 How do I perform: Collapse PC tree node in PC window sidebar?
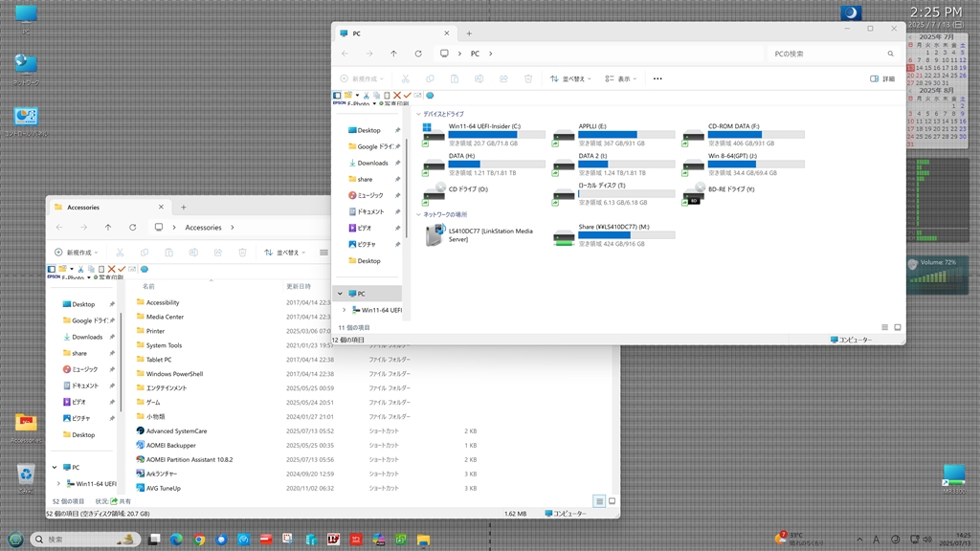click(340, 294)
